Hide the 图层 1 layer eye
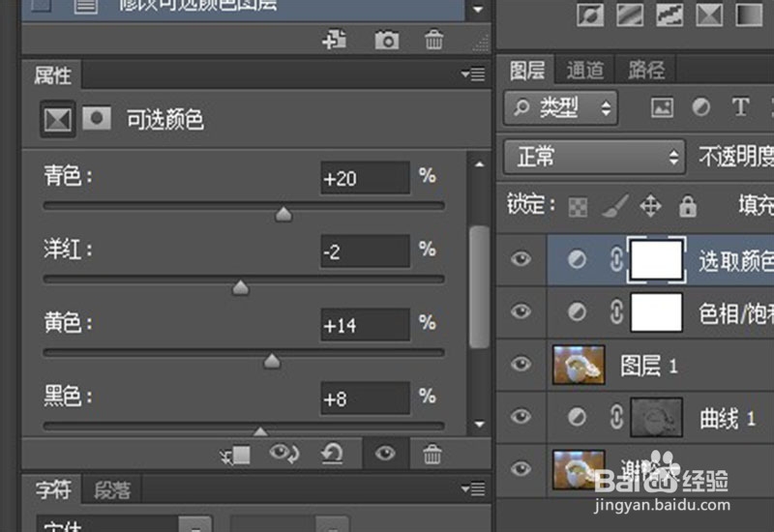Screen dimensions: 774x532 click(521, 365)
